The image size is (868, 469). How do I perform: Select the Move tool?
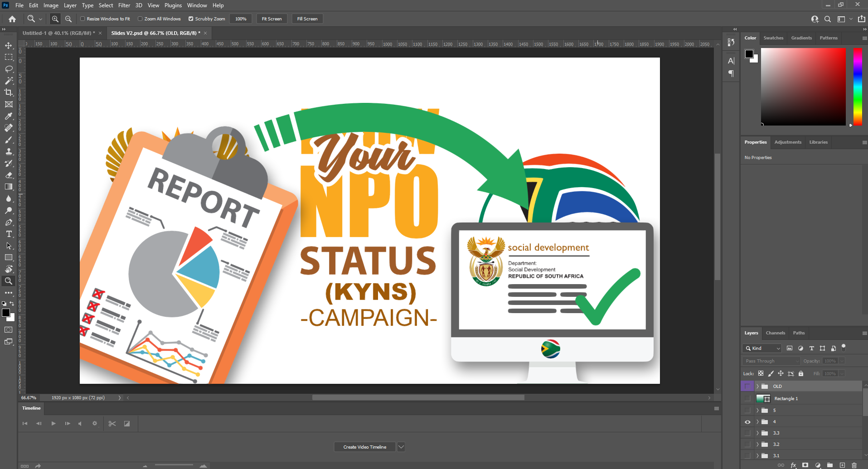coord(9,45)
